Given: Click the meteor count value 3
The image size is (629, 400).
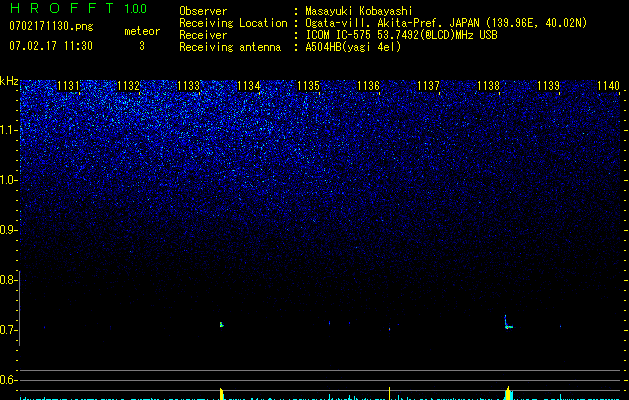Looking at the screenshot, I should (x=142, y=46).
